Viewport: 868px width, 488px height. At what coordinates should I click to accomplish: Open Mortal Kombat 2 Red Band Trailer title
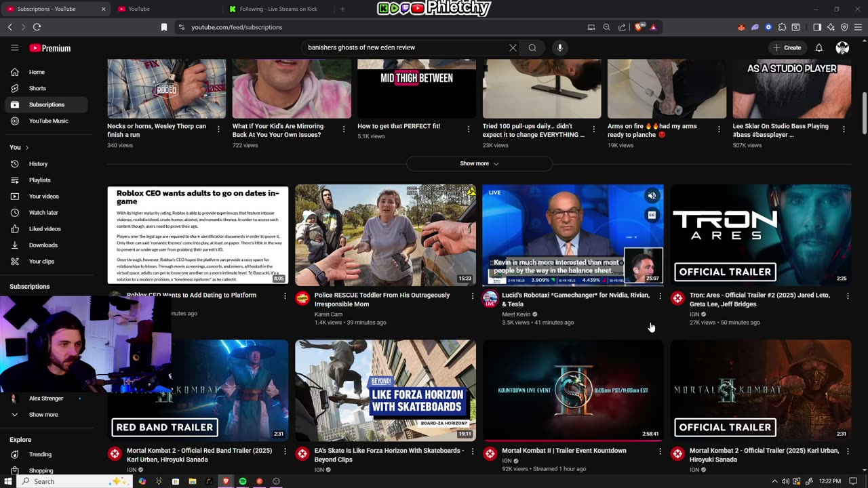click(199, 455)
